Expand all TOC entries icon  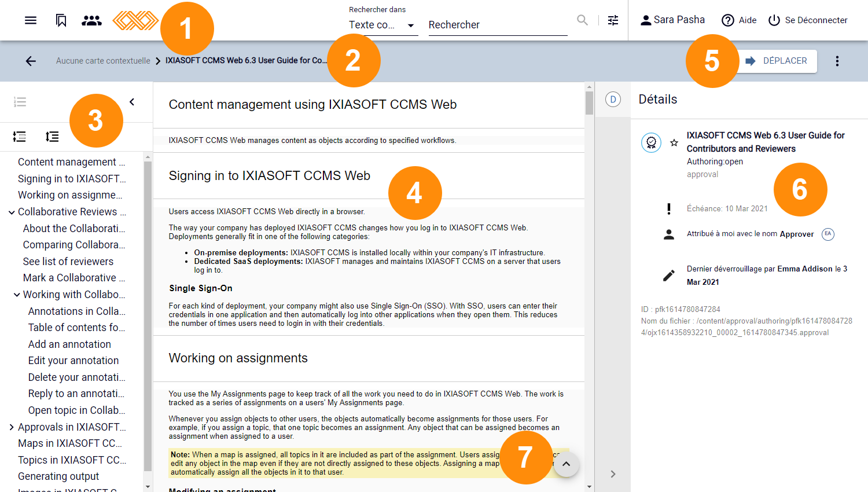coord(52,137)
